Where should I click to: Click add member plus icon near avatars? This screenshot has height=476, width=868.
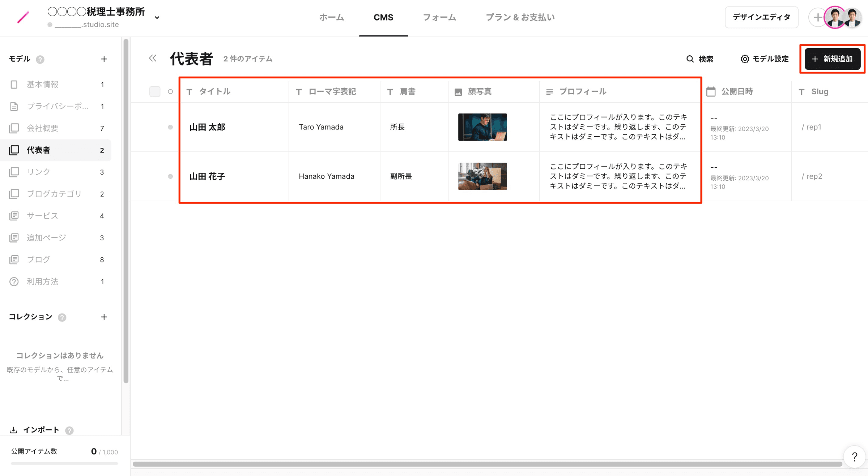(x=817, y=17)
